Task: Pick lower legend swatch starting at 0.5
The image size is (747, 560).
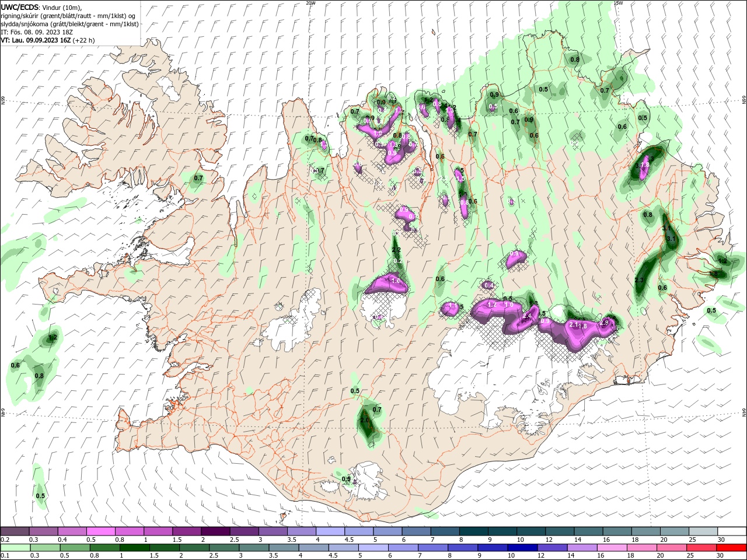Action: pyautogui.click(x=75, y=548)
